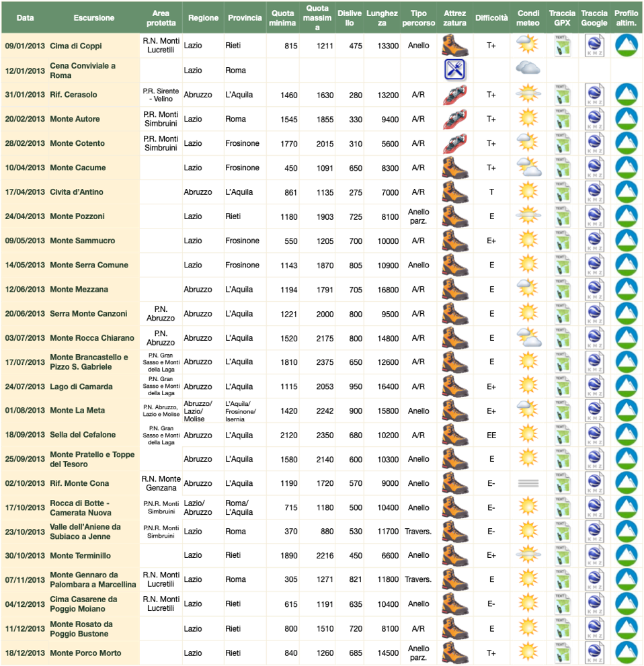Open the Google KMZ track for Monte Serra Comune
Viewport: 644px width, 666px height.
pyautogui.click(x=594, y=265)
